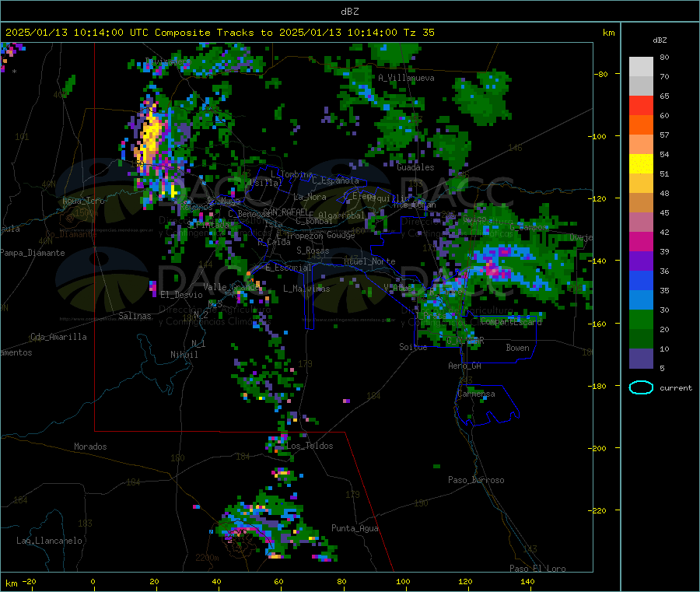Screen dimensions: 700x592
Task: Click the Agua_Toro map label
Action: (83, 201)
